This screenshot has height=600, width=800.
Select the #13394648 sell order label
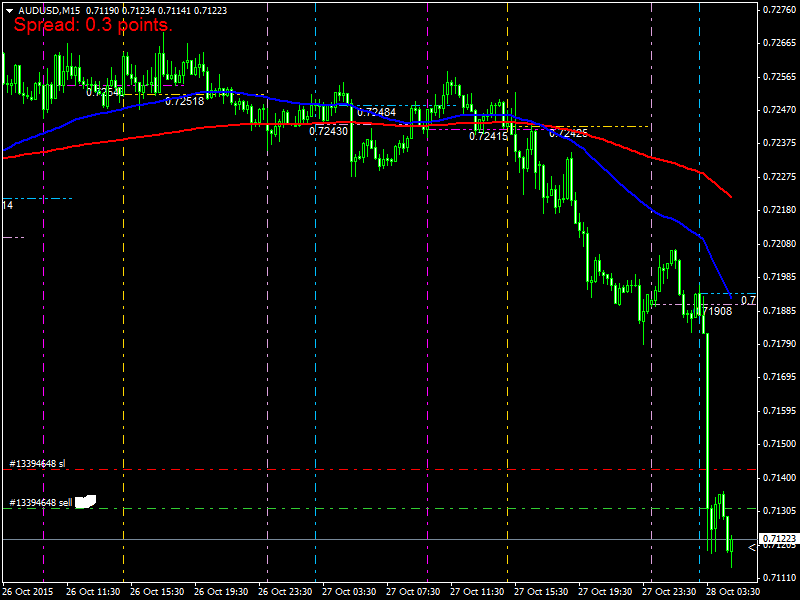pyautogui.click(x=40, y=502)
